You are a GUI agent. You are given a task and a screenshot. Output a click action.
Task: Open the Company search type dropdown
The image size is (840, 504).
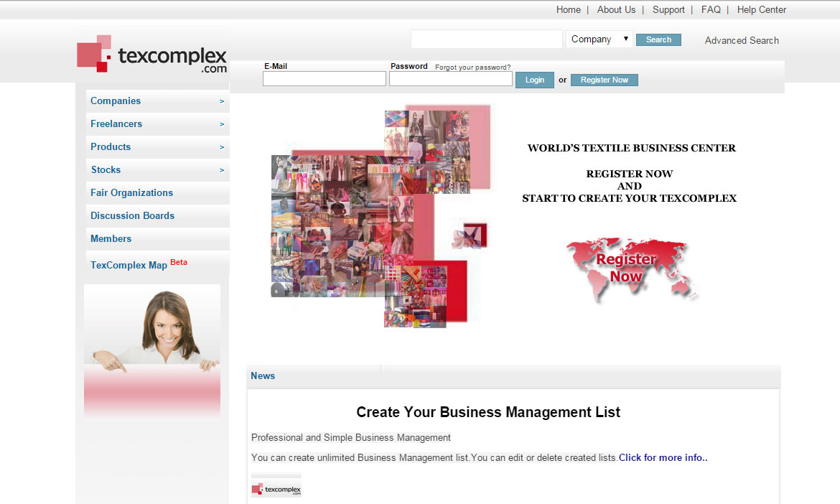click(599, 39)
